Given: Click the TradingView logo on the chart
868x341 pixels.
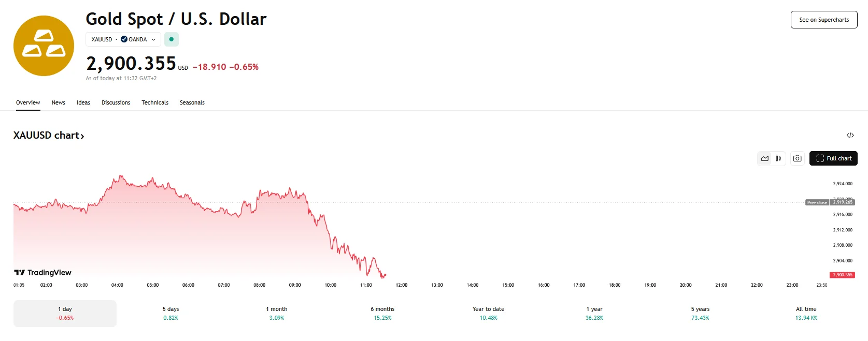Looking at the screenshot, I should click(x=41, y=272).
